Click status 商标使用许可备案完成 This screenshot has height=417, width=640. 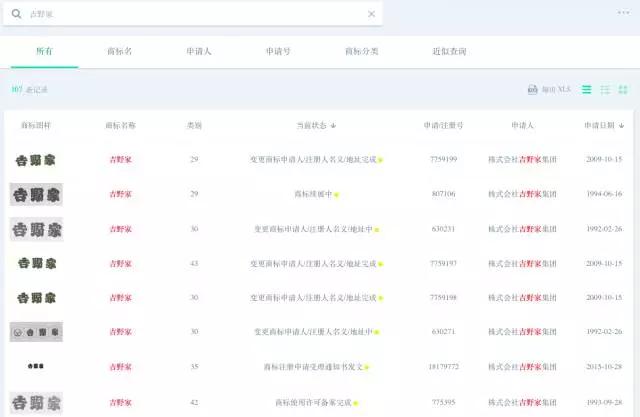coord(313,402)
